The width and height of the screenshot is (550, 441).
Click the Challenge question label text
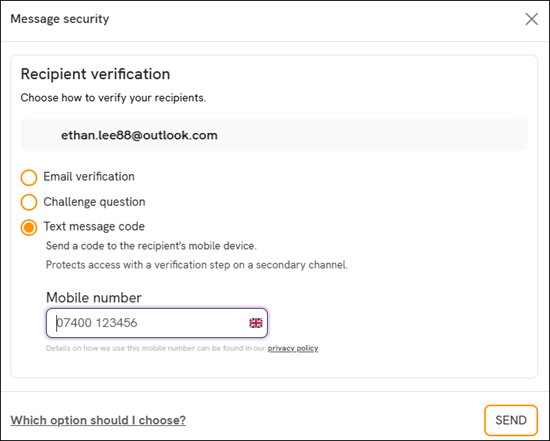coord(94,202)
